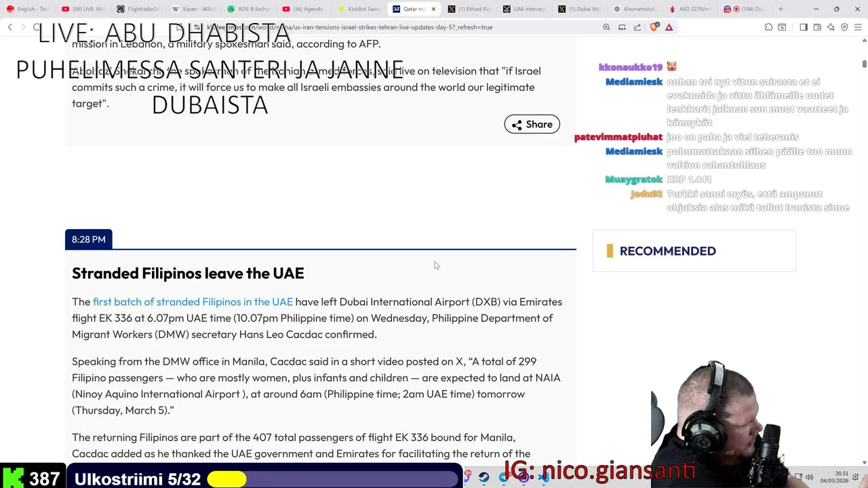Switch to the (196) Discord tab
This screenshot has width=868, height=488.
tap(745, 9)
